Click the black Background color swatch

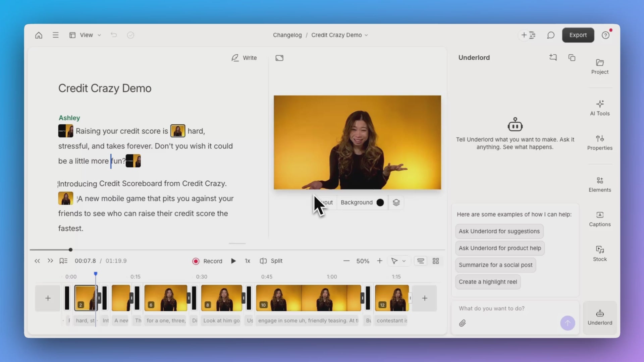click(x=380, y=202)
